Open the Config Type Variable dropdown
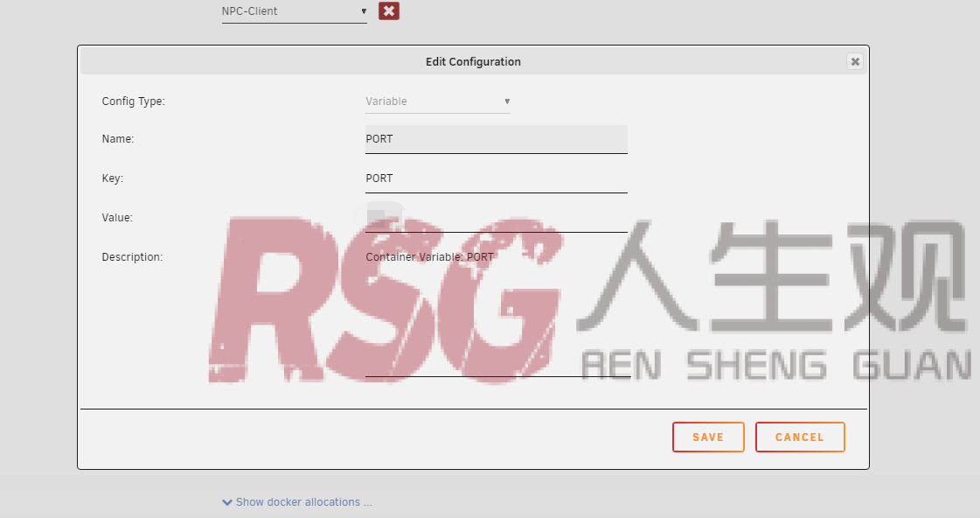This screenshot has height=518, width=980. pyautogui.click(x=437, y=101)
